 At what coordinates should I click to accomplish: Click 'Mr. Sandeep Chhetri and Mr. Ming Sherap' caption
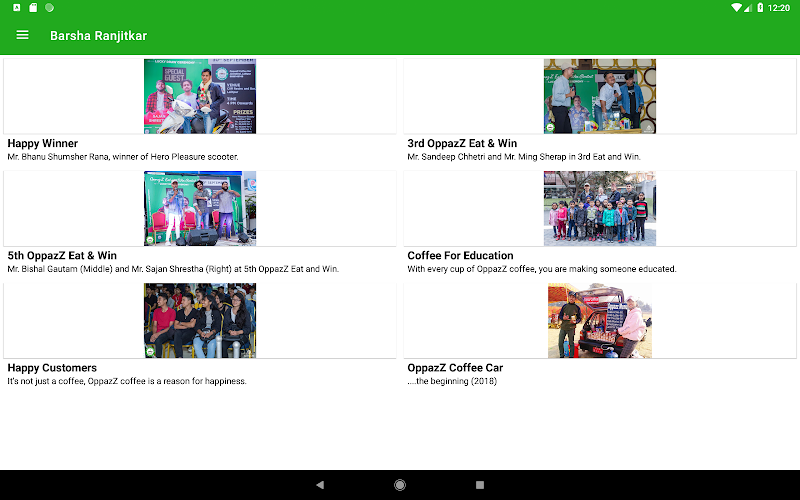524,157
